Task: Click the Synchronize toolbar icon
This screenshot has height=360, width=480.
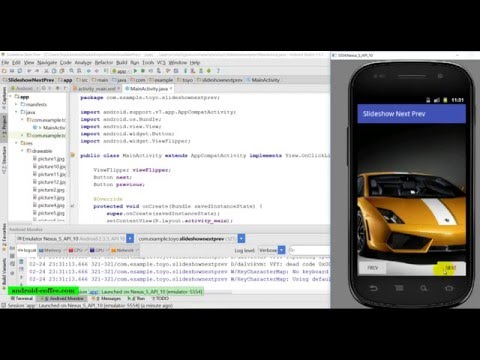Action: click(x=20, y=71)
